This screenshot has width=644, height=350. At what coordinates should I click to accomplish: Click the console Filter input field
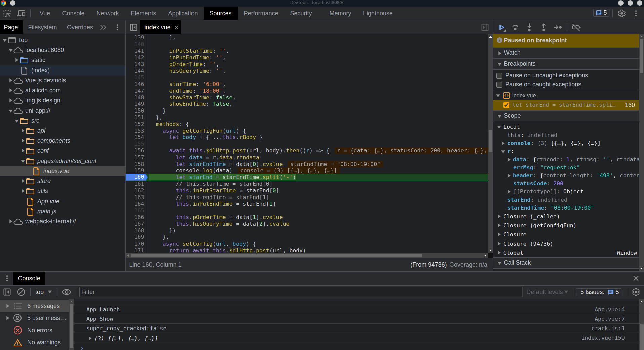coord(301,292)
